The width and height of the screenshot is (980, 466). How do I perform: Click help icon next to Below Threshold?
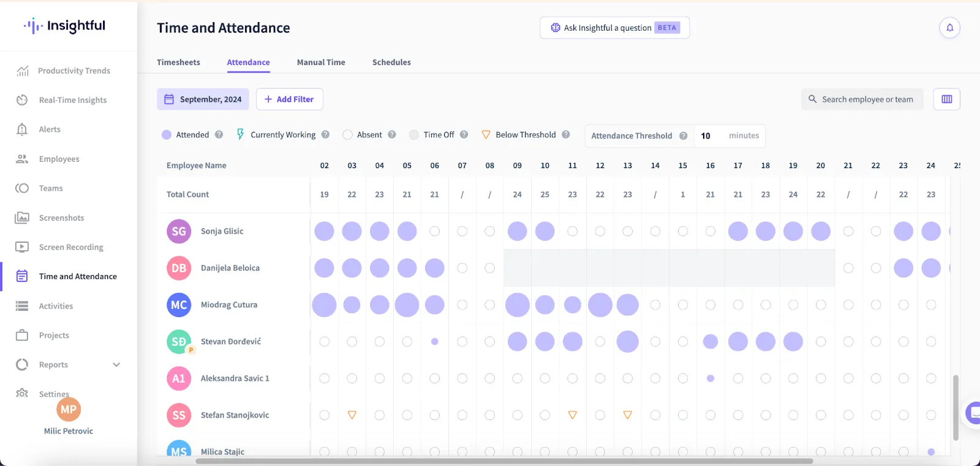[566, 134]
